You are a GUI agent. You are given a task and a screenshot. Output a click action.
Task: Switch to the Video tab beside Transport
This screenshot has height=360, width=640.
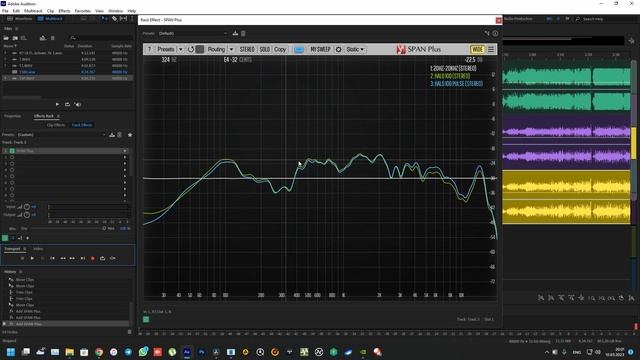38,249
